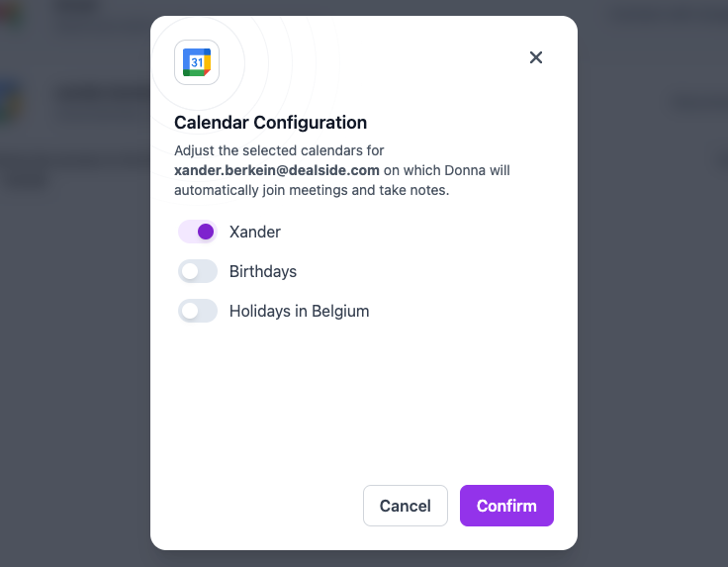
Task: Click the Birthdays calendar label
Action: 263,271
